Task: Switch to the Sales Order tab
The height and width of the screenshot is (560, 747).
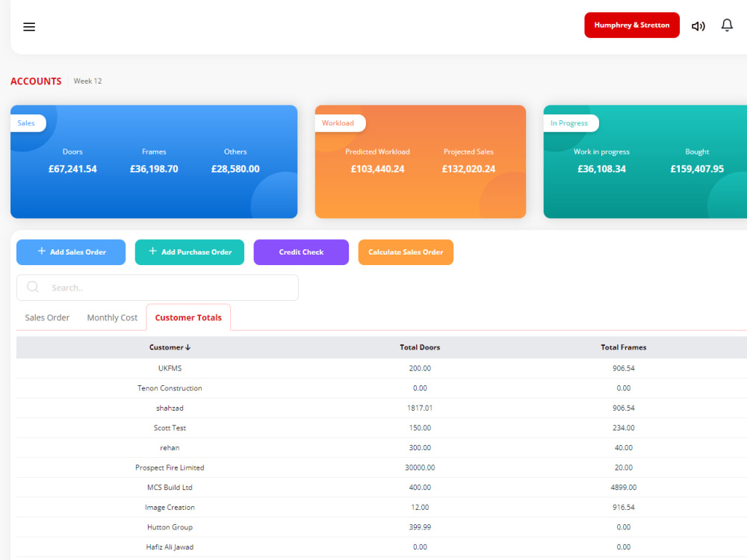Action: (47, 317)
